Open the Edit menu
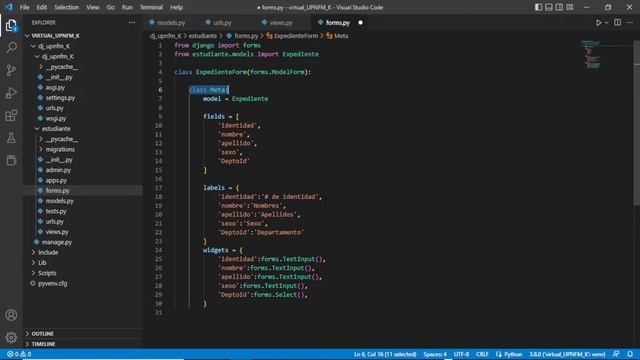This screenshot has width=640, height=360. click(42, 7)
